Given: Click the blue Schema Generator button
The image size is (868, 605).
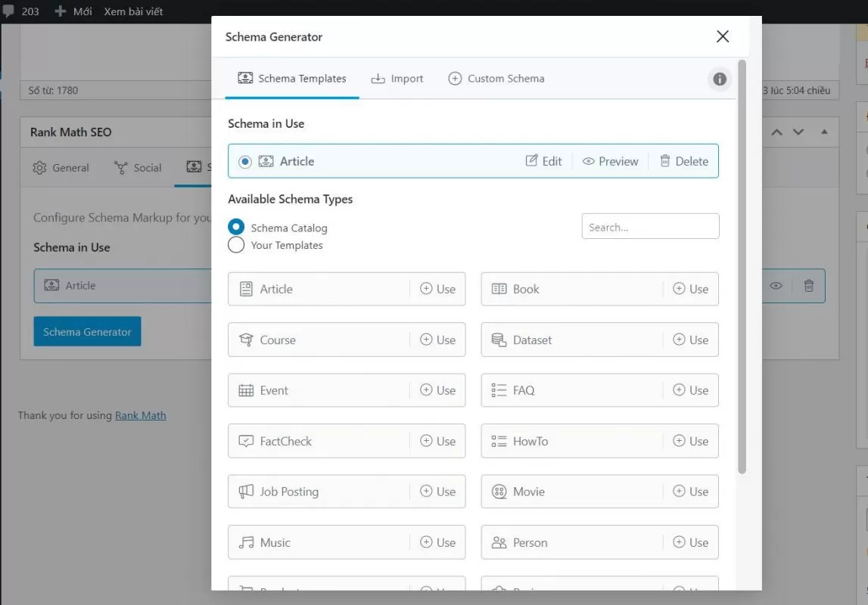Looking at the screenshot, I should coord(88,331).
